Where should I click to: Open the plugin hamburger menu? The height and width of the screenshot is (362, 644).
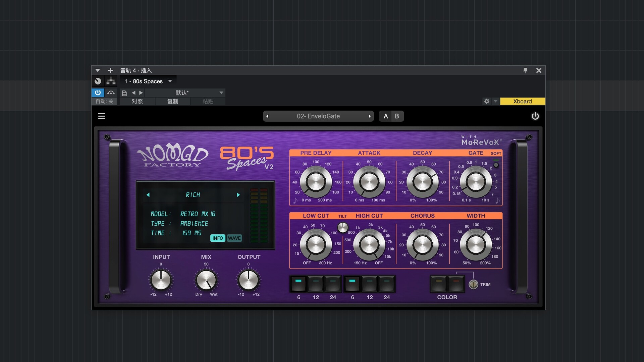(x=102, y=116)
